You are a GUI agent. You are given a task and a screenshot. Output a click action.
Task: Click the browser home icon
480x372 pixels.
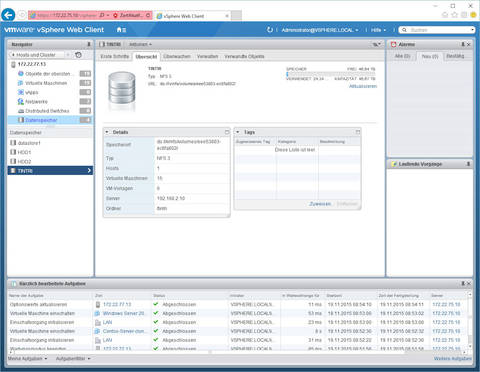[445, 15]
